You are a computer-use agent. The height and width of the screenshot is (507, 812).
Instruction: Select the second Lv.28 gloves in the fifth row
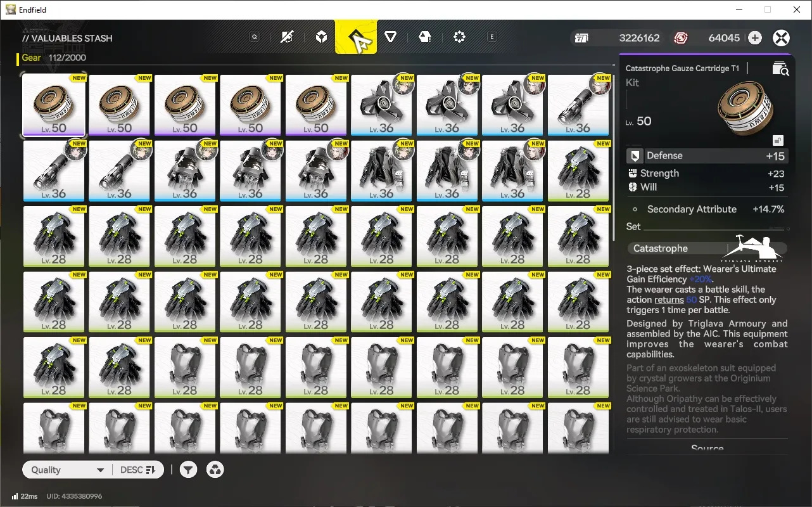click(x=120, y=368)
